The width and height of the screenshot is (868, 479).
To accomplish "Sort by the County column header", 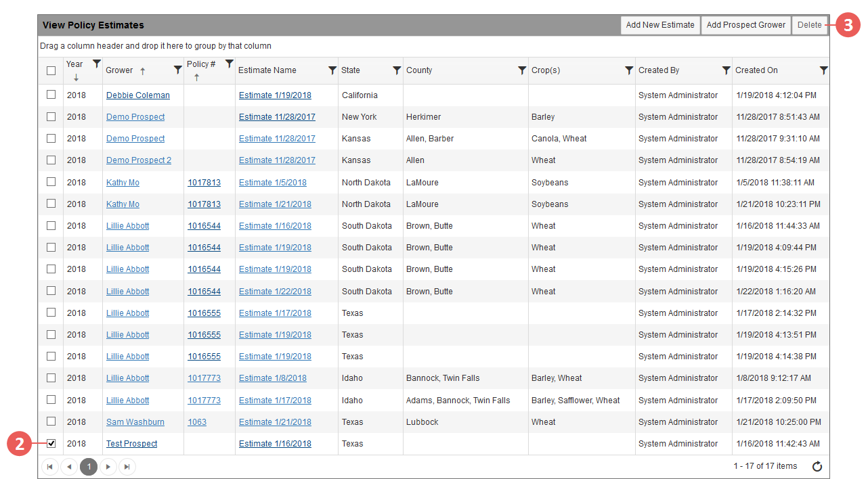I will 419,70.
